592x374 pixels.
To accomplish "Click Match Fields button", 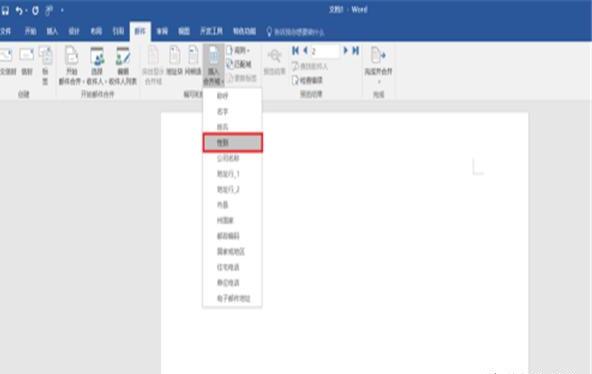I will pyautogui.click(x=239, y=64).
